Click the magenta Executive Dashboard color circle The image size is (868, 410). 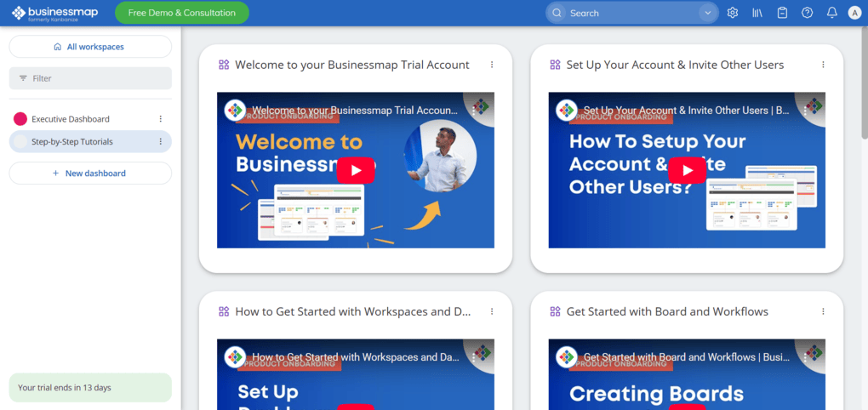[20, 119]
